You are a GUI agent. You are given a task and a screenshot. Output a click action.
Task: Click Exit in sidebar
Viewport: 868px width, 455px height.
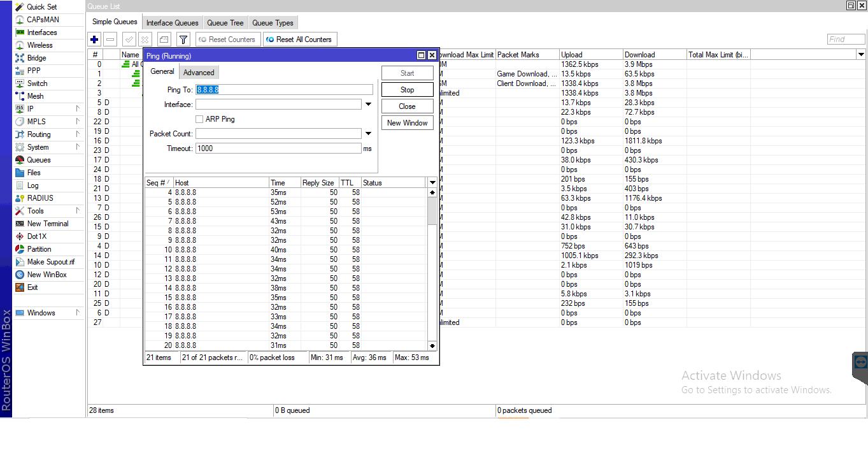pyautogui.click(x=32, y=287)
